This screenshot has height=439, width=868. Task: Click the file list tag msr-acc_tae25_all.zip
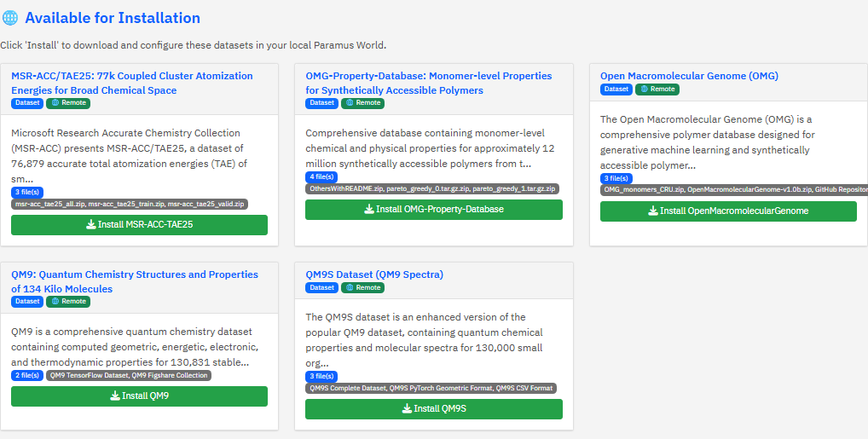(x=49, y=205)
